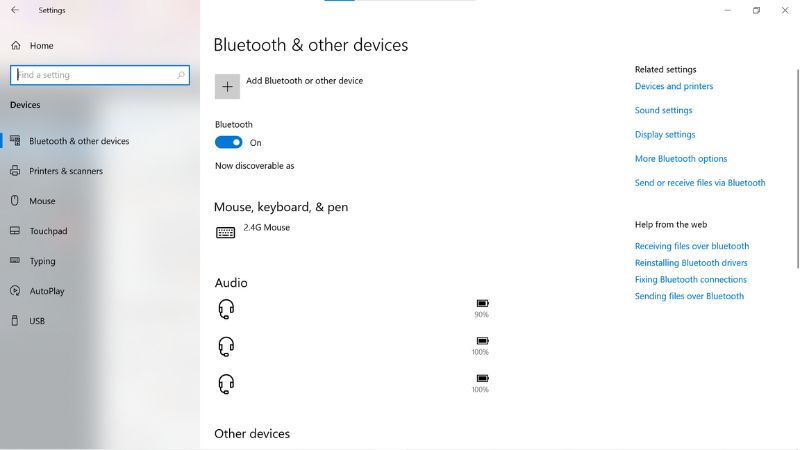
Task: Open Receiving files over bluetooth help
Action: (692, 246)
